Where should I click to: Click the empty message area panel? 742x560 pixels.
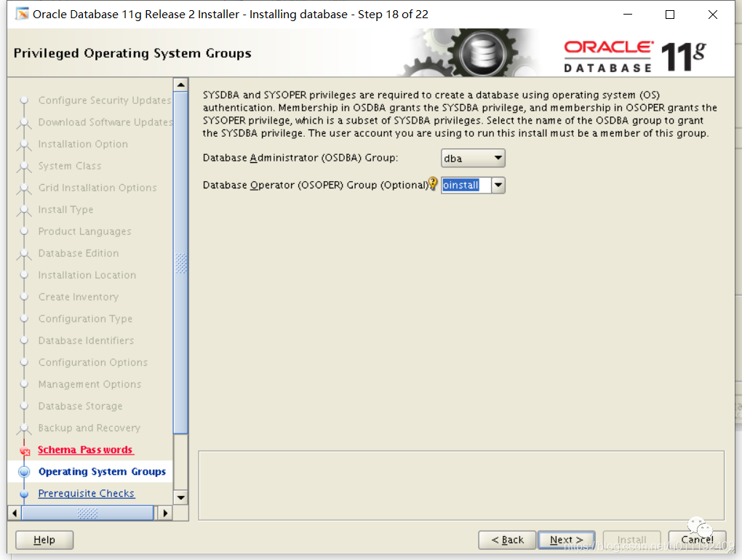[461, 485]
